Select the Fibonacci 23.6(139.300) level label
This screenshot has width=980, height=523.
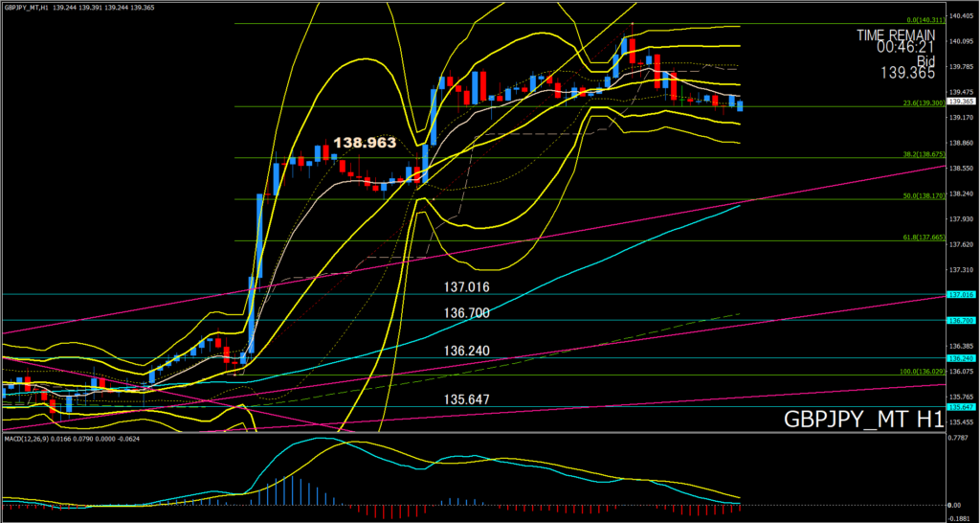pos(924,102)
